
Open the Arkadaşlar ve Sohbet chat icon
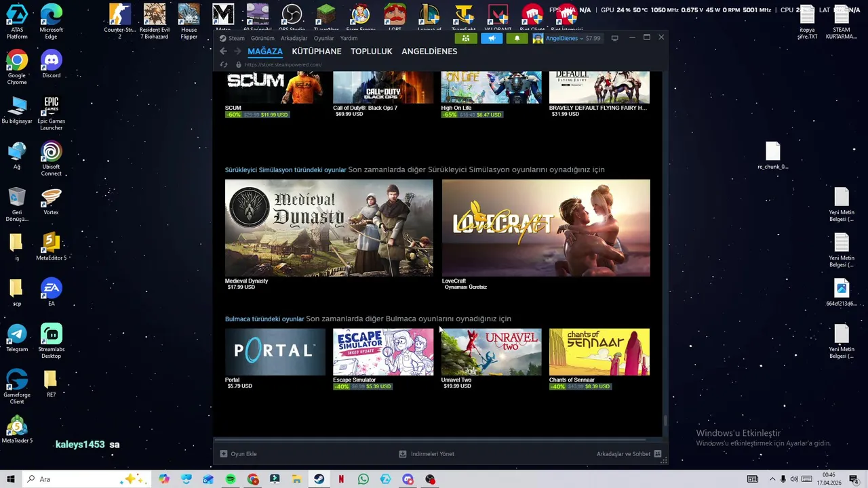(x=658, y=454)
